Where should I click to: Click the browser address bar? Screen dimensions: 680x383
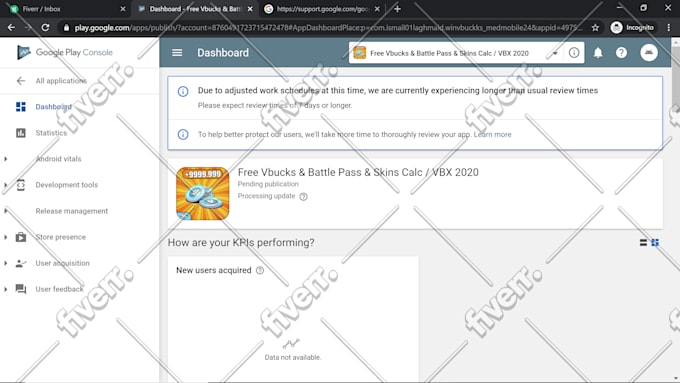point(327,28)
